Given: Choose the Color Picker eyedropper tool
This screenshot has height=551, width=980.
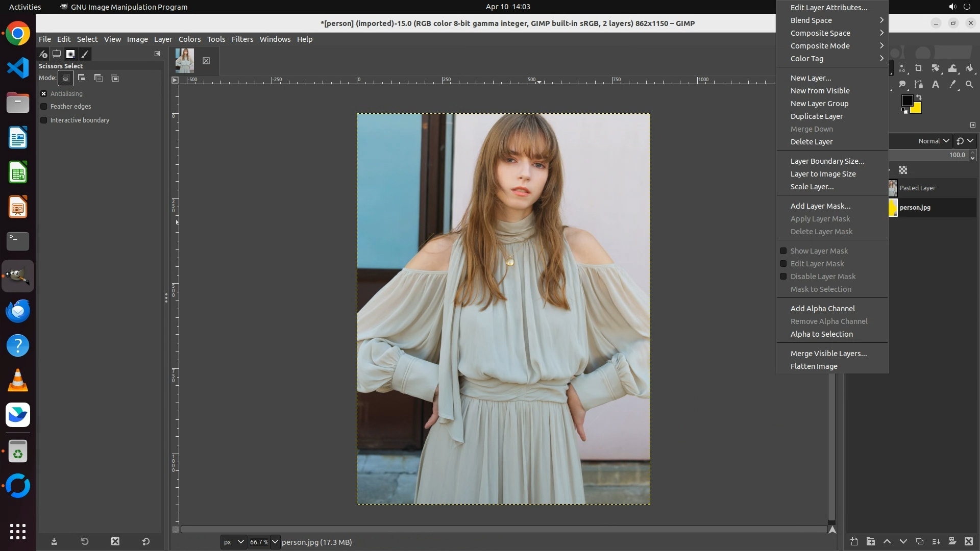Looking at the screenshot, I should coord(952,85).
